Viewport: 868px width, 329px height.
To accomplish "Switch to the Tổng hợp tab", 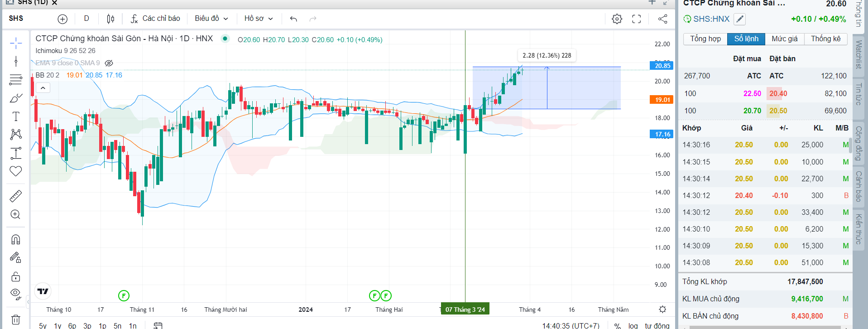I will point(705,39).
